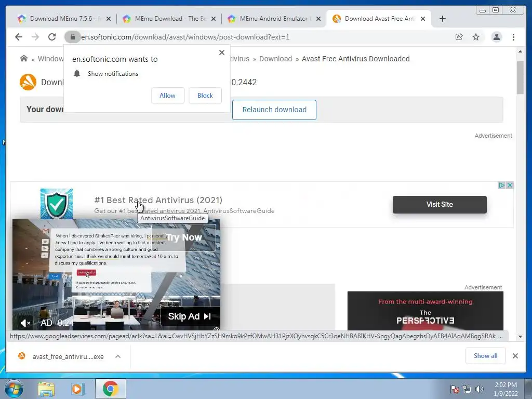This screenshot has height=399, width=532.
Task: Click Try Now on video ad
Action: coord(183,237)
